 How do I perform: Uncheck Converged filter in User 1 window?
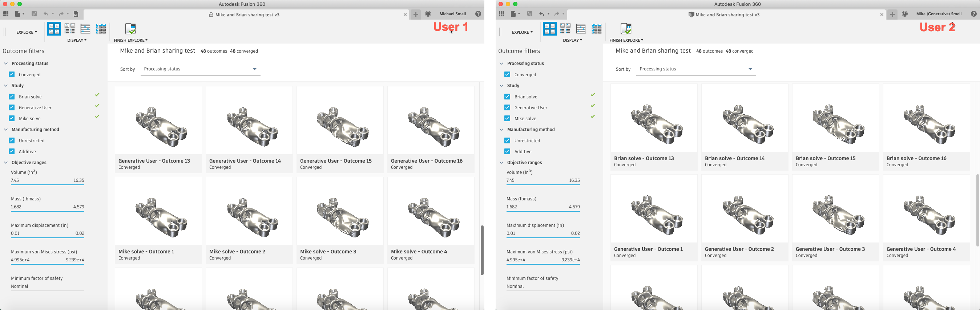12,74
